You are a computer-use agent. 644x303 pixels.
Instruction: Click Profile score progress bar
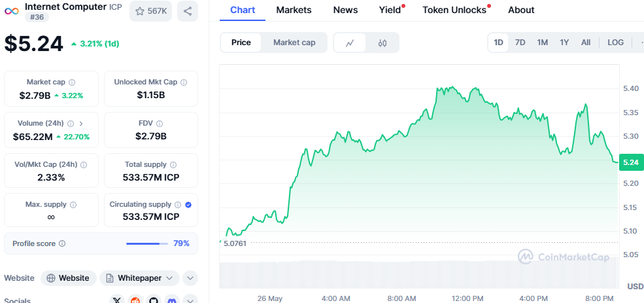point(147,244)
